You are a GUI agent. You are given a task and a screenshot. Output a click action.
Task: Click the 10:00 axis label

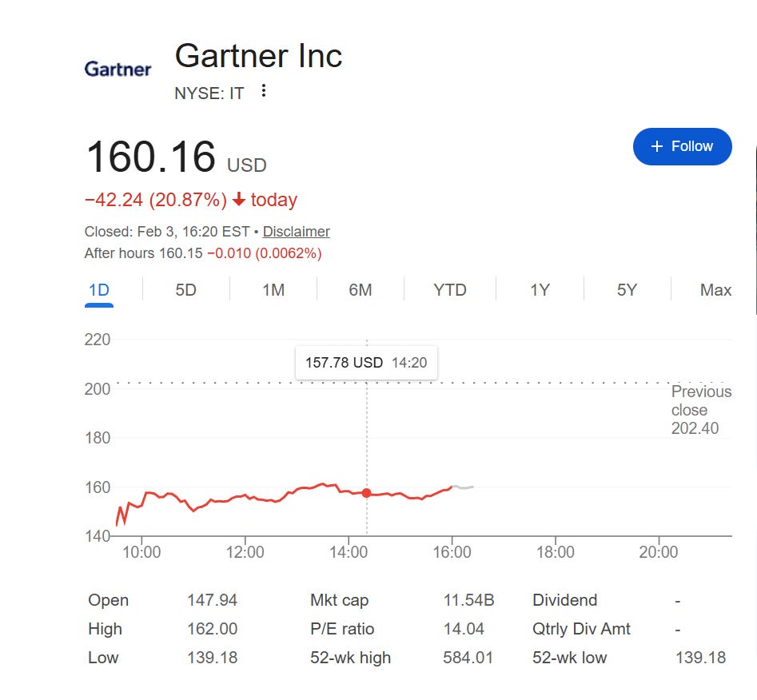coord(141,552)
